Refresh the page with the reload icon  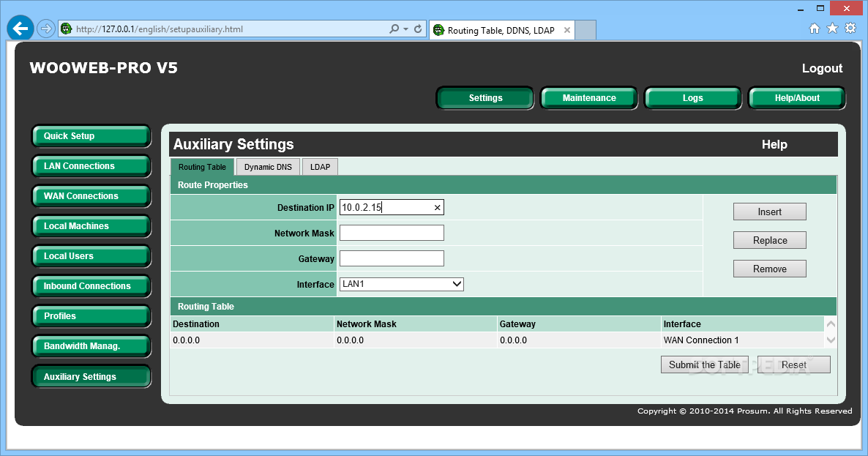[418, 29]
